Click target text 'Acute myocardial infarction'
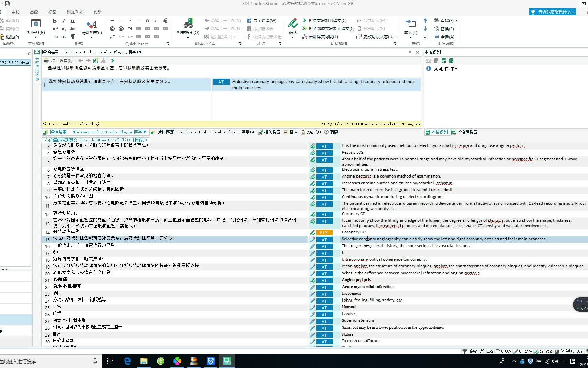 pyautogui.click(x=367, y=287)
